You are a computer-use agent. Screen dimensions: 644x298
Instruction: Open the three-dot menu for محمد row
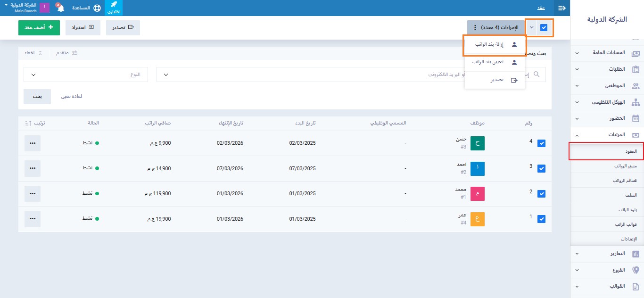tap(33, 194)
